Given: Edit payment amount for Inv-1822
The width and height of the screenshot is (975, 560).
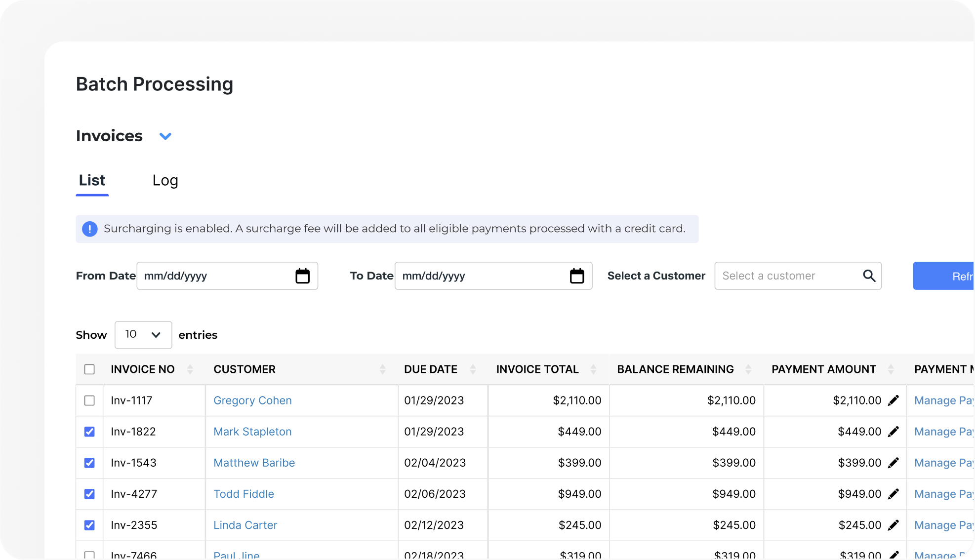Looking at the screenshot, I should 894,432.
